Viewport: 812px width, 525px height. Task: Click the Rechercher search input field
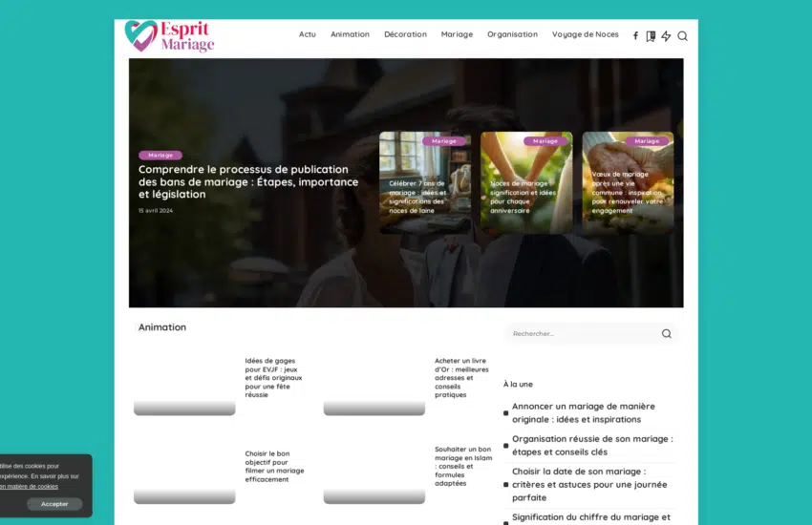point(579,334)
